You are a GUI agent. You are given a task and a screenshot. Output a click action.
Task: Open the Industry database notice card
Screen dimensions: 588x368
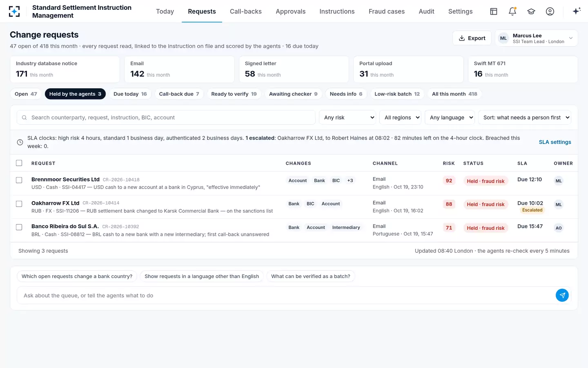(65, 70)
